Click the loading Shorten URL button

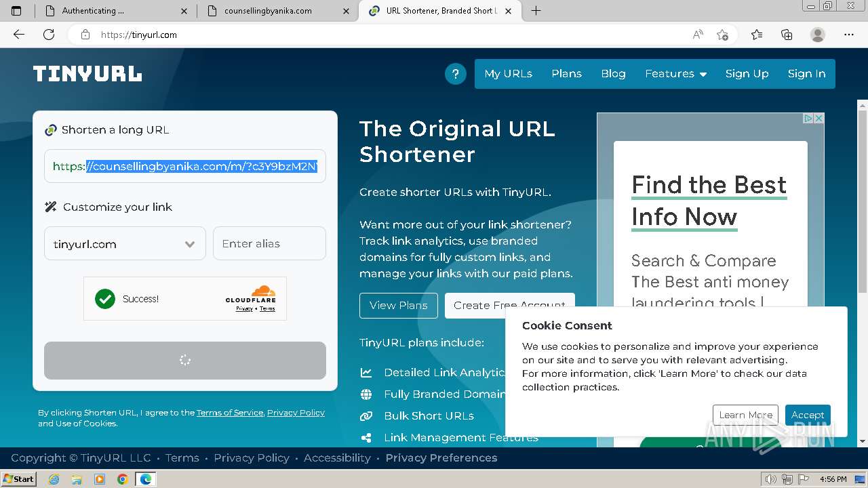[x=185, y=361]
